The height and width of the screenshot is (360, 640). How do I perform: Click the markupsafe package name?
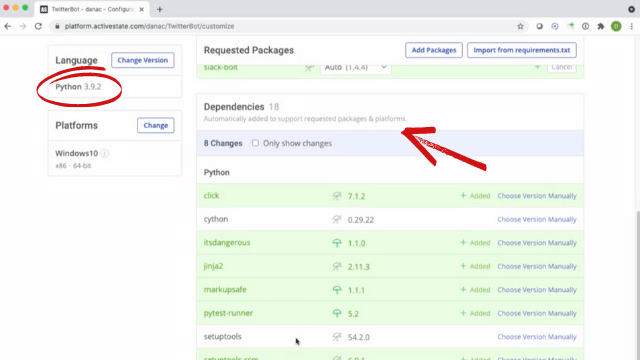point(225,289)
